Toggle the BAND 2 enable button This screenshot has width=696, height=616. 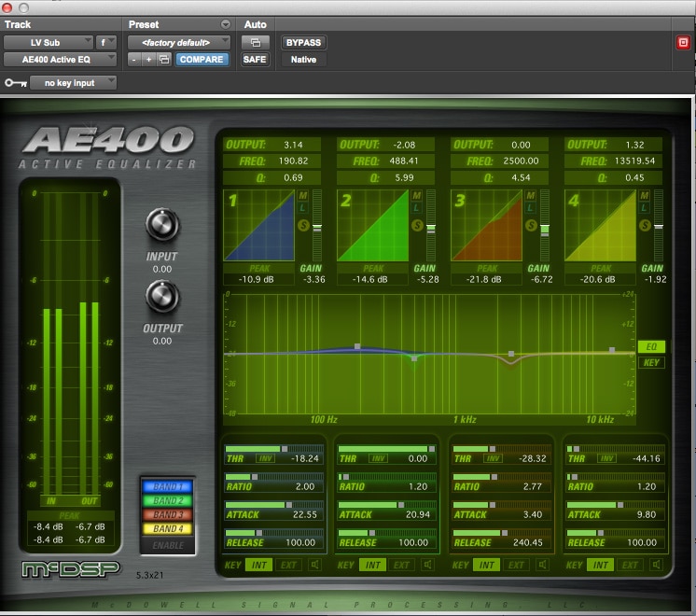click(x=168, y=500)
